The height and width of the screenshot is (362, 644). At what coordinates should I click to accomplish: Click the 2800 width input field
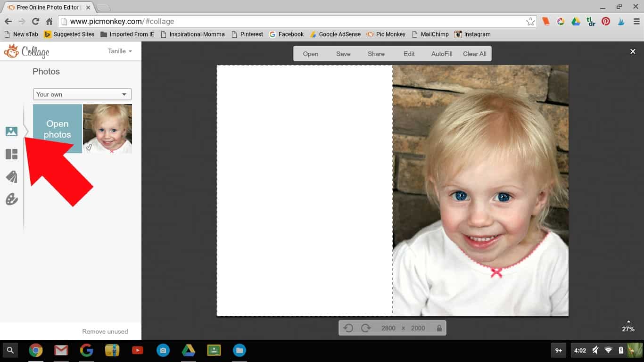[x=388, y=328]
